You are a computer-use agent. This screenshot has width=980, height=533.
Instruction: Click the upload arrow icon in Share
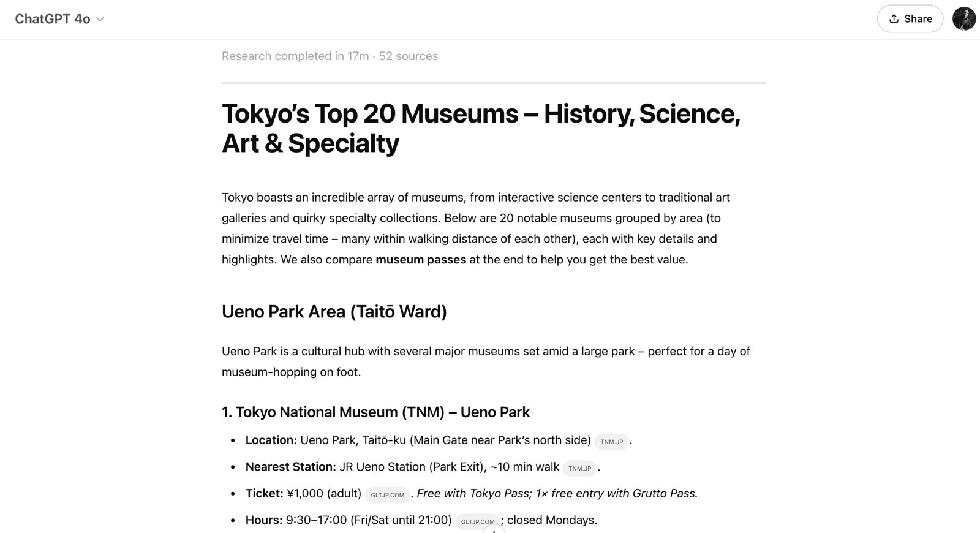pyautogui.click(x=894, y=18)
